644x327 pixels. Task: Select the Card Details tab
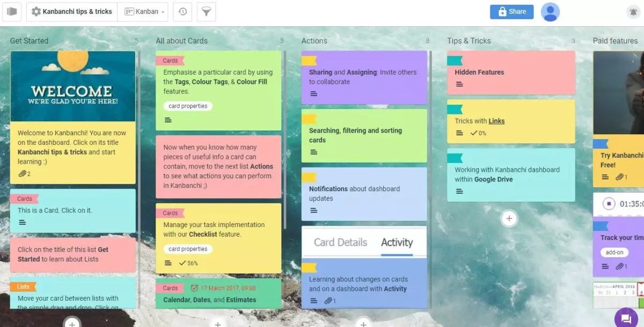click(340, 242)
